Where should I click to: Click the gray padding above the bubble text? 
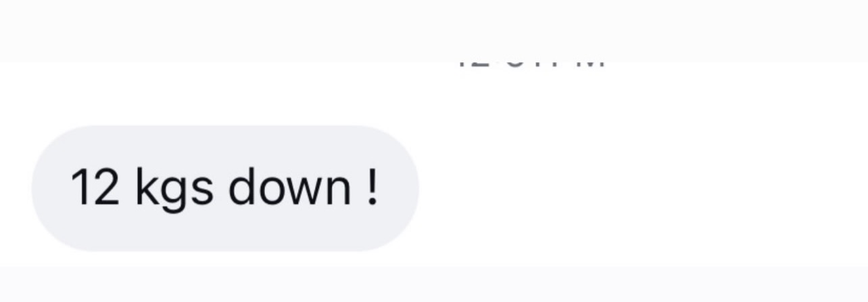pyautogui.click(x=225, y=145)
